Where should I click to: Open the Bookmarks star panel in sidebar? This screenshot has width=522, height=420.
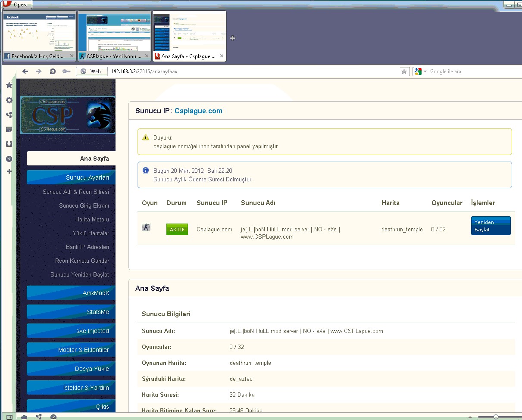tap(9, 85)
